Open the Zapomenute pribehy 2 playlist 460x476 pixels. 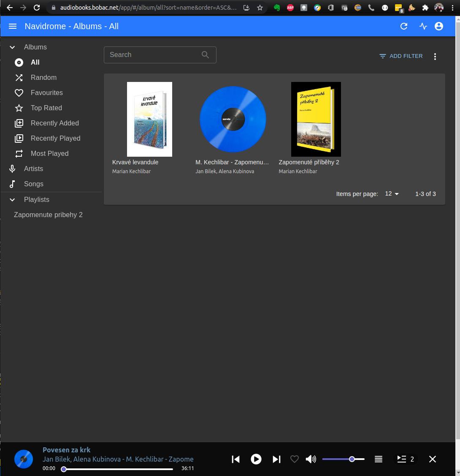pos(48,215)
